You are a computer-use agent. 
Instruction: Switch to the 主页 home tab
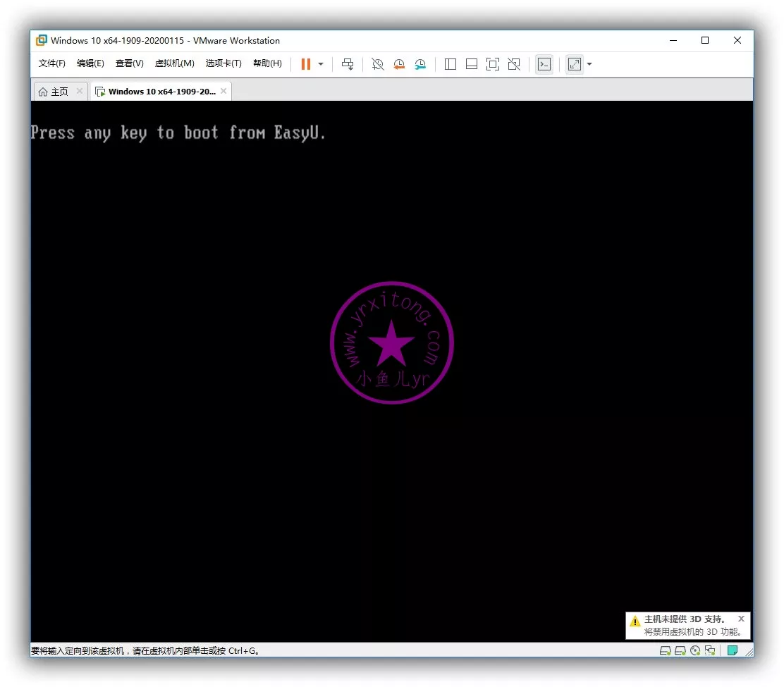coord(54,92)
